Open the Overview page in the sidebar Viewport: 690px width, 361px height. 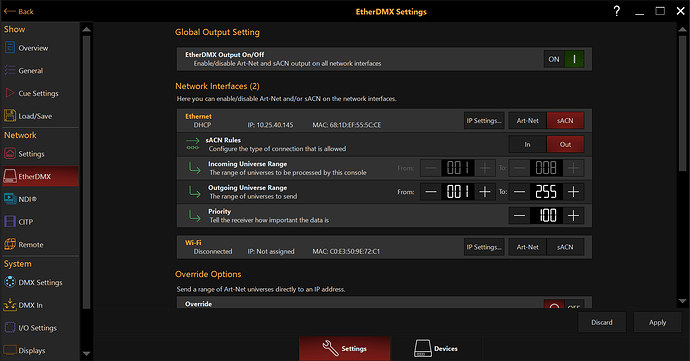click(40, 48)
